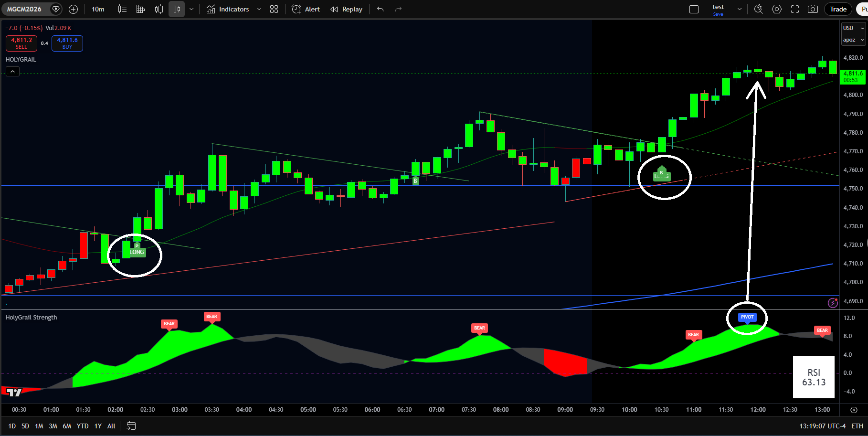Switch to the YTD date range
Viewport: 868px width, 436px height.
83,426
